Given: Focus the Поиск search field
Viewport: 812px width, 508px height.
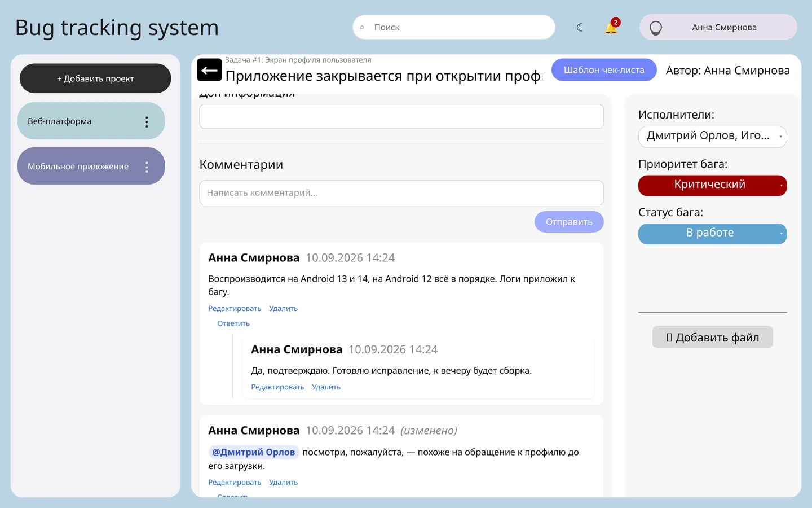Looking at the screenshot, I should [x=454, y=27].
